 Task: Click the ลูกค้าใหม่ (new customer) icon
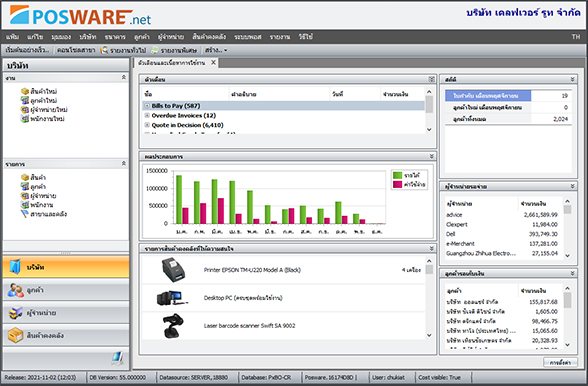(x=25, y=100)
